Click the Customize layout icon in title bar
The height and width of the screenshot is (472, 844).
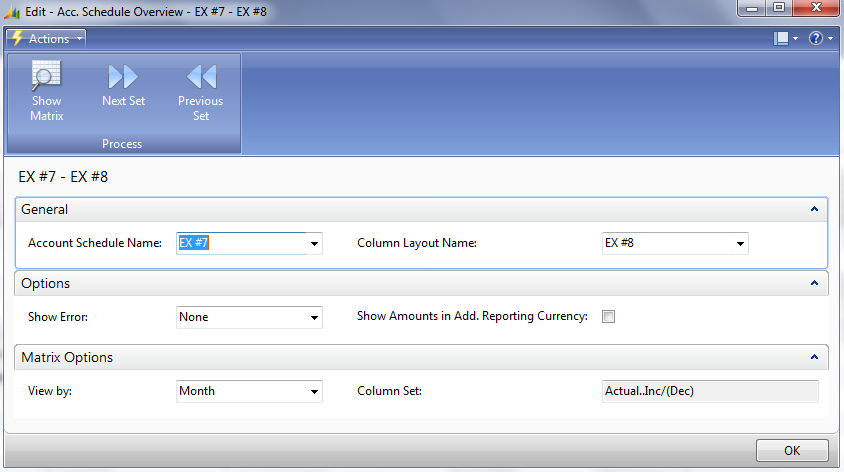781,38
